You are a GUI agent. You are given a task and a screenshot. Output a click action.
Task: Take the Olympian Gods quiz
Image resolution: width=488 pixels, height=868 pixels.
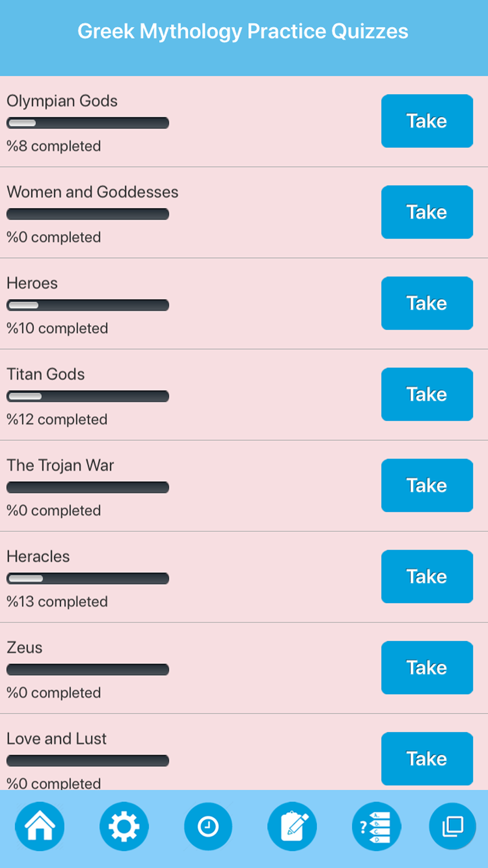(427, 121)
